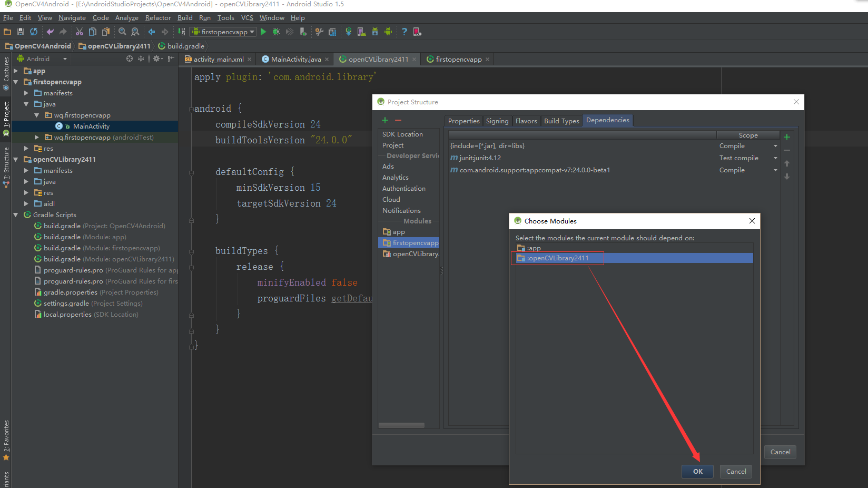Image resolution: width=868 pixels, height=488 pixels.
Task: Add module with green plus in Project Structure
Action: pos(385,120)
